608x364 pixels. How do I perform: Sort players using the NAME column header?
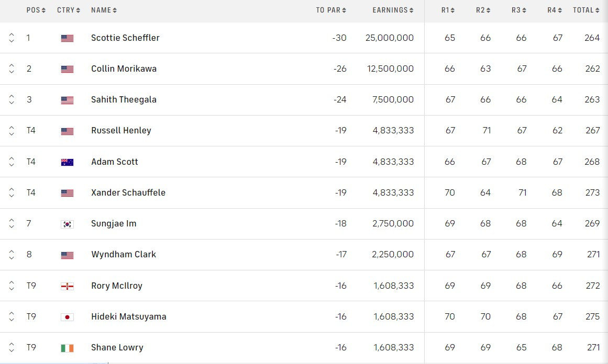tap(103, 9)
